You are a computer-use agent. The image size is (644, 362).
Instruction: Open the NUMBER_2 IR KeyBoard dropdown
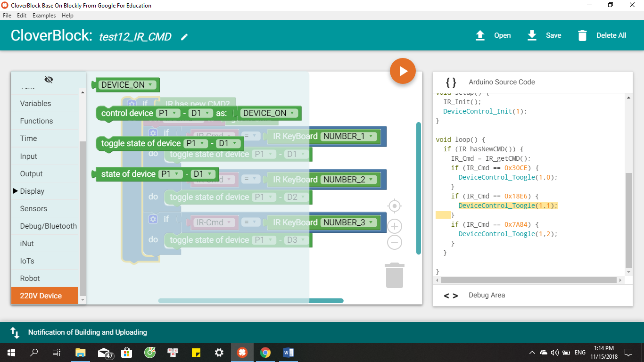pyautogui.click(x=349, y=180)
